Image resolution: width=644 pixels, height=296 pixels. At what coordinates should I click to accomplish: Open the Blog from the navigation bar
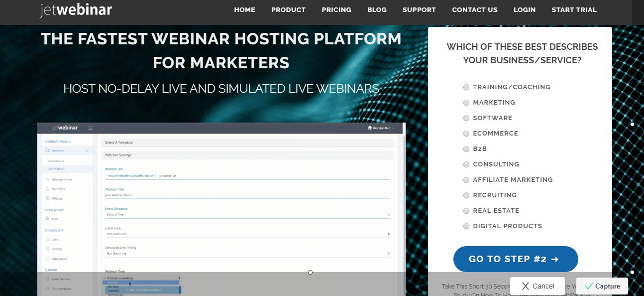pos(377,9)
